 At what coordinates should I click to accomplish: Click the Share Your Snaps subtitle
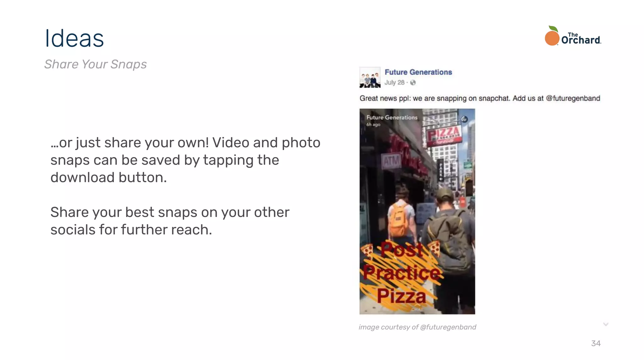95,64
